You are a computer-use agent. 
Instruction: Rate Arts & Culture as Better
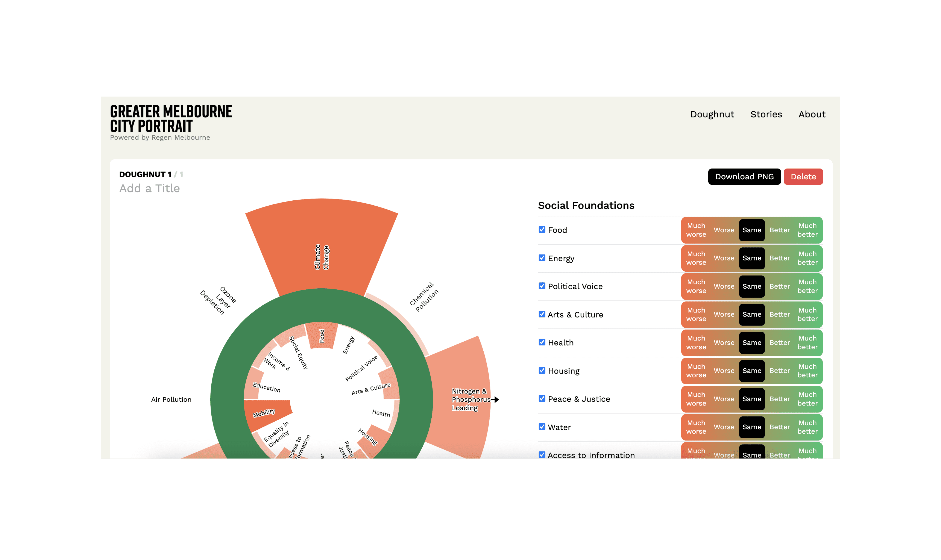780,314
